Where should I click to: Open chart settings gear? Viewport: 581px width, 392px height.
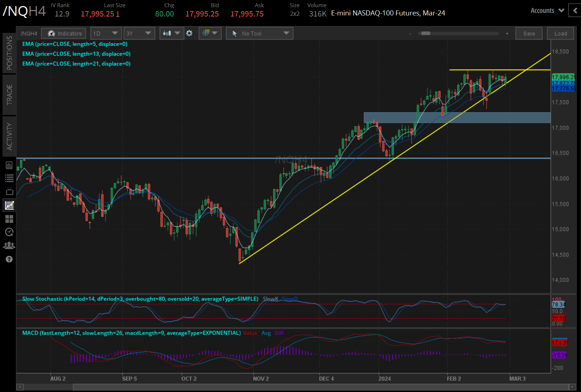[189, 33]
